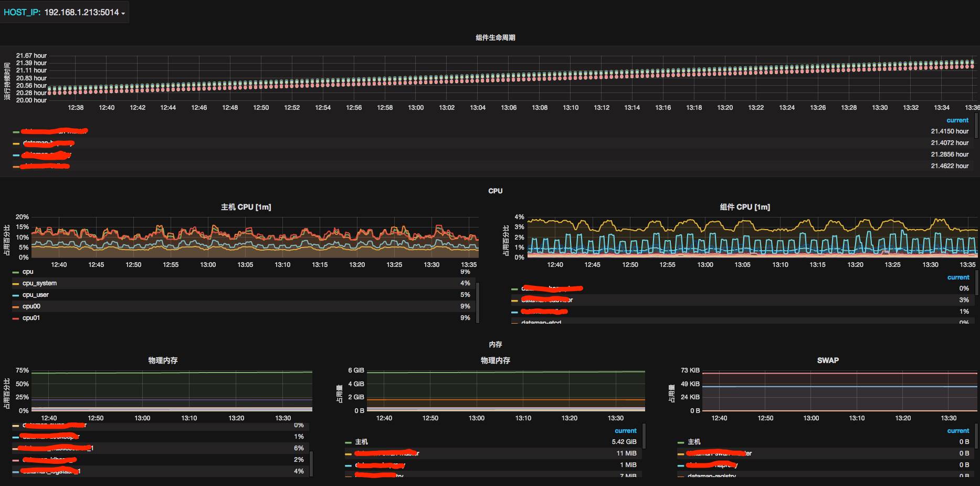Screen dimensions: 980x486
Task: Sort by current in the 组件生命周期 legend
Action: tap(957, 120)
